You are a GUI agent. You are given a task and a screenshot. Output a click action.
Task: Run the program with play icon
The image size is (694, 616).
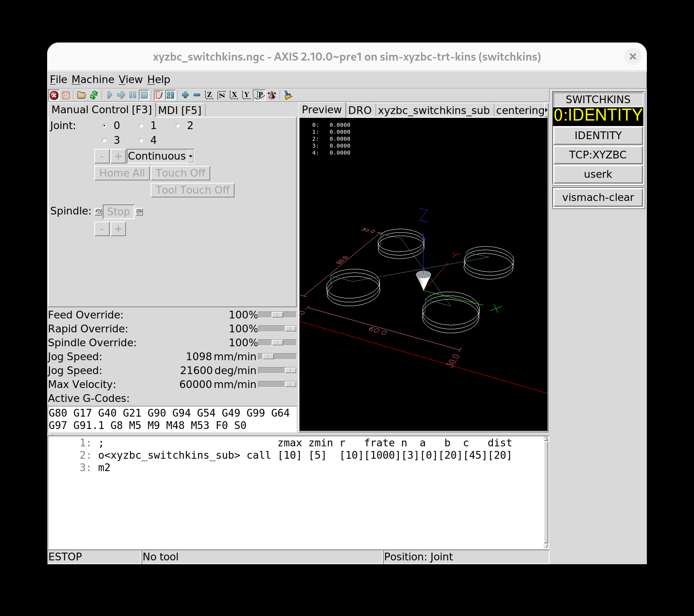[109, 95]
